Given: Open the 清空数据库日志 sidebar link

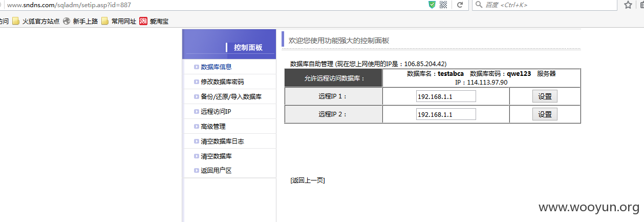Looking at the screenshot, I should point(222,141).
